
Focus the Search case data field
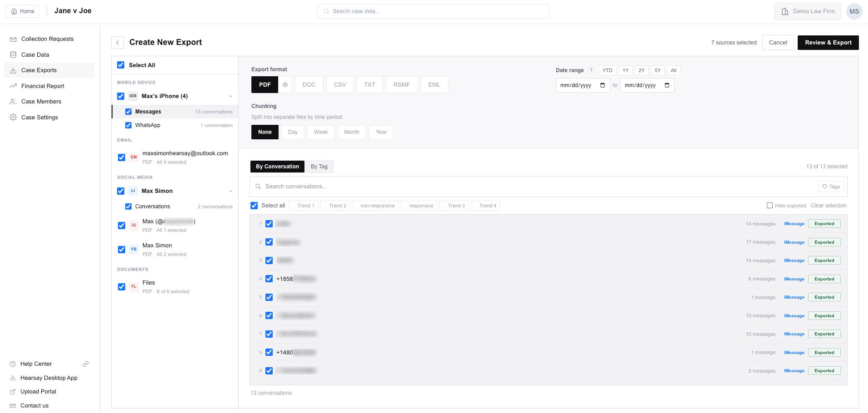point(433,11)
